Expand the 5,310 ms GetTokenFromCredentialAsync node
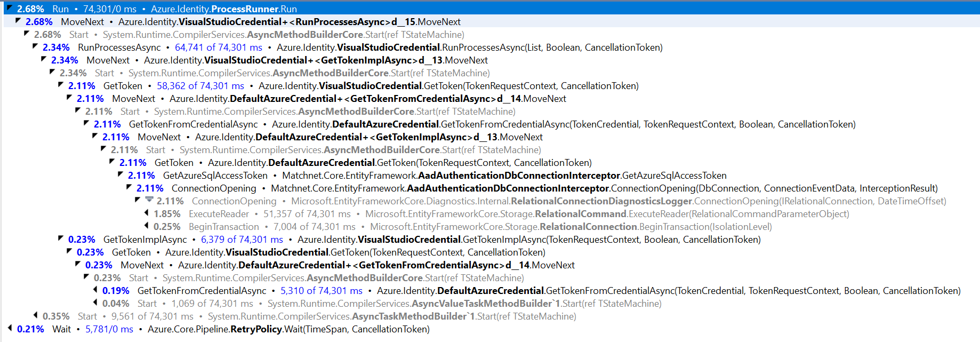 point(95,290)
